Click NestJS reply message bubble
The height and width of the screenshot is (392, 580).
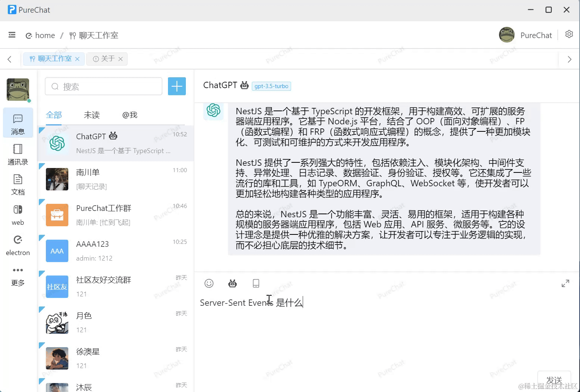(384, 179)
